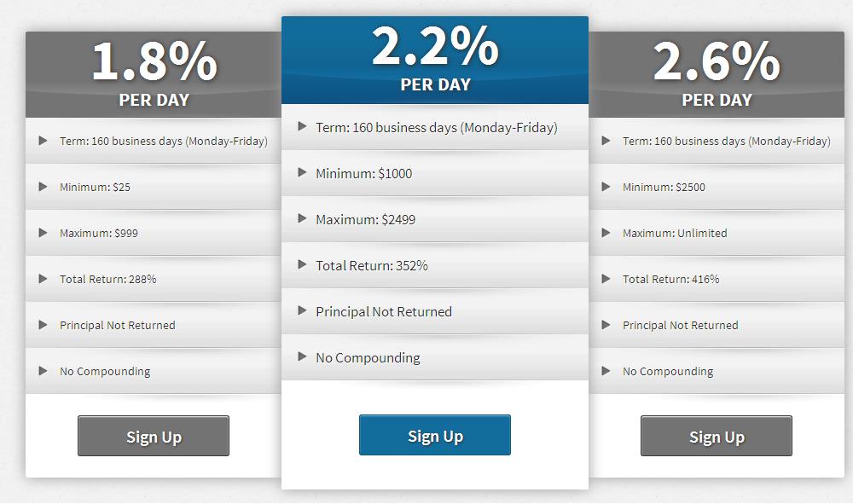Click the arrow beside Total Return: 352%

point(302,264)
